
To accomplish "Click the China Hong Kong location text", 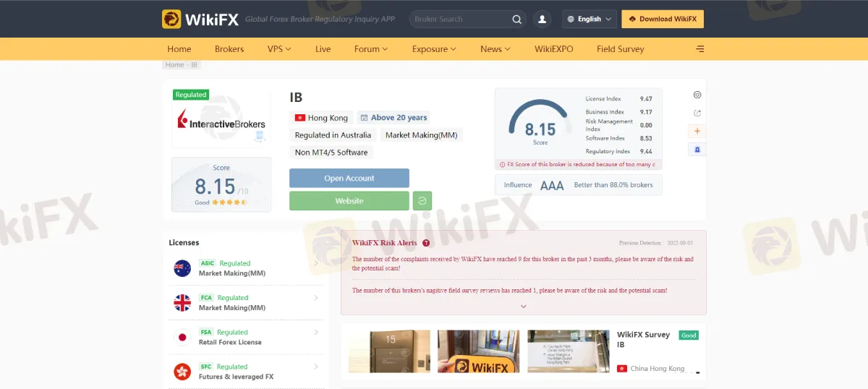I will [658, 369].
